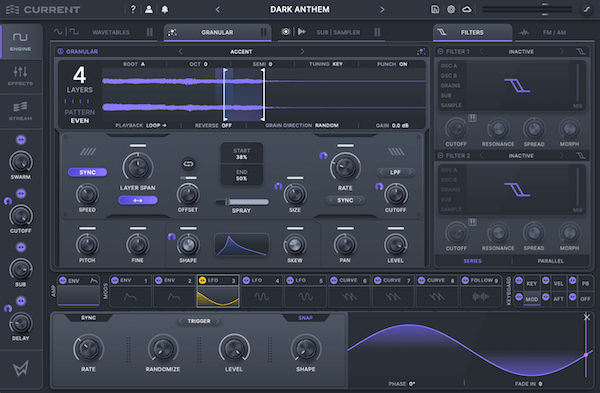Click the save preset icon

(x=435, y=9)
